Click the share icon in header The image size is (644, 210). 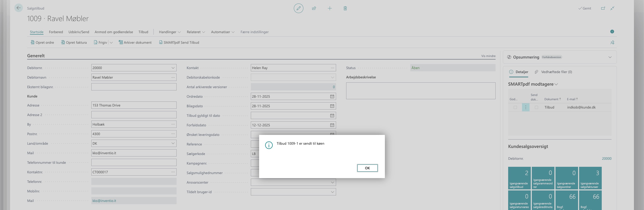[314, 8]
